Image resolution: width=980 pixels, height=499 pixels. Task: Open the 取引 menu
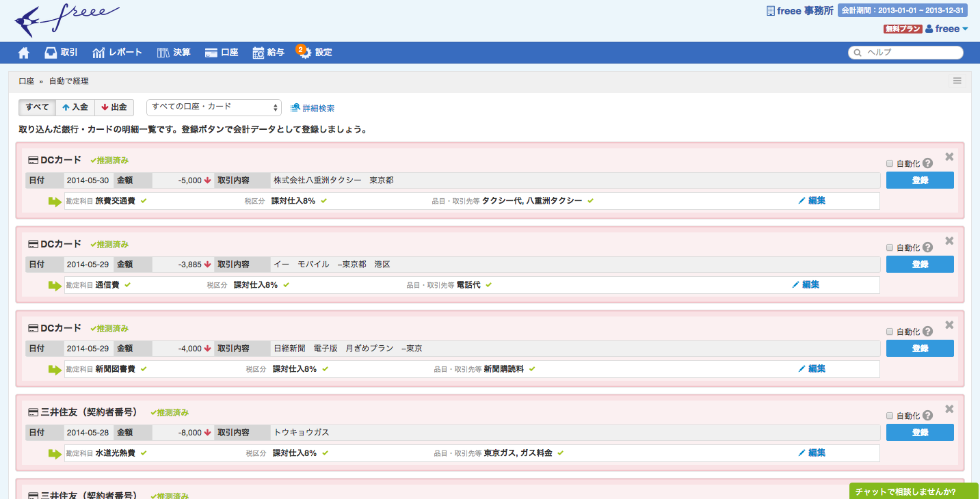pos(61,53)
